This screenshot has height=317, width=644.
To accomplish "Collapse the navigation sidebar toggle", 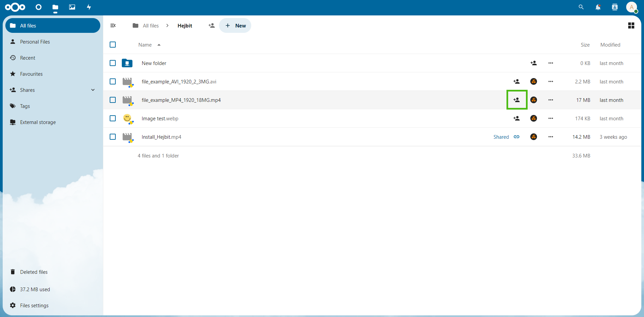I will coord(113,25).
